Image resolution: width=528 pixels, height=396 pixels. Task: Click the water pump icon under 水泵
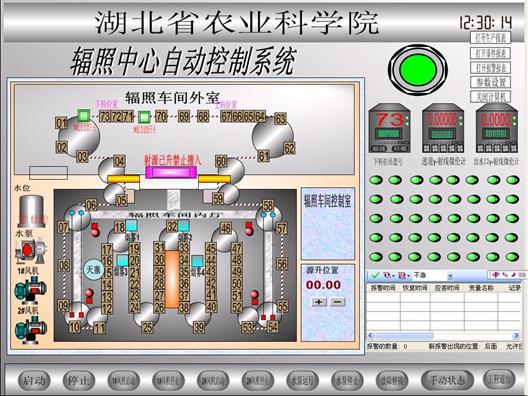(x=30, y=250)
